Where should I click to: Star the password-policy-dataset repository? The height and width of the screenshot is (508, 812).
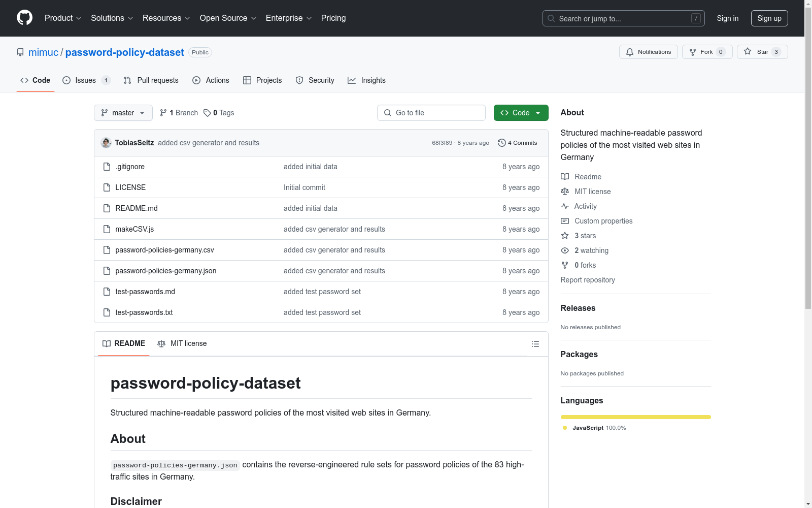click(762, 52)
